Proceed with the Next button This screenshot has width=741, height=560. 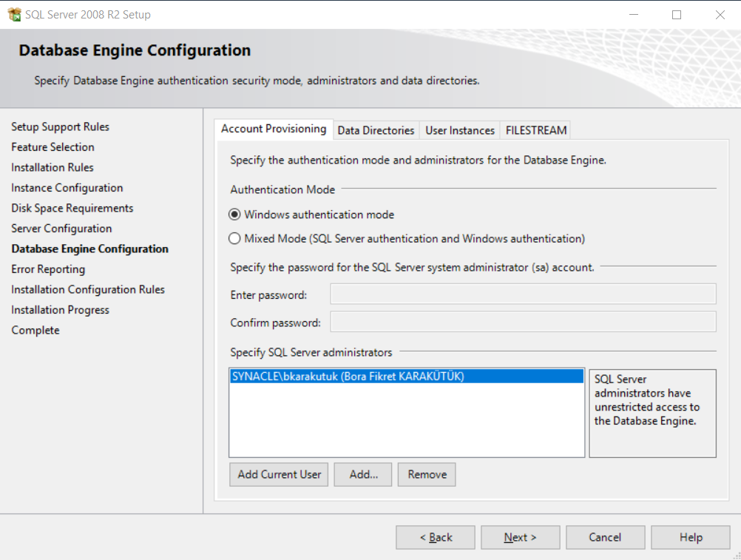(521, 537)
